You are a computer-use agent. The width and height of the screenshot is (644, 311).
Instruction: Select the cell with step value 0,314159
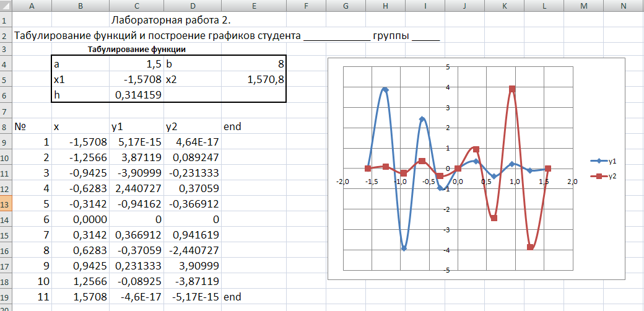point(136,95)
